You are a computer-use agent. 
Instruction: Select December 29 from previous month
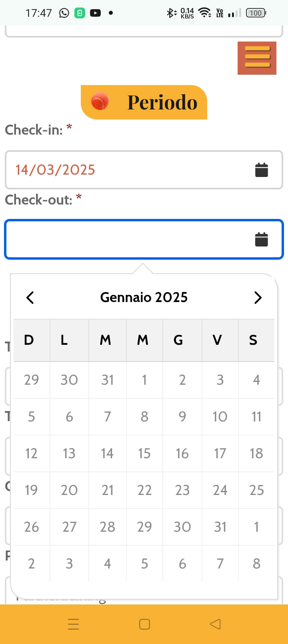[x=31, y=380]
